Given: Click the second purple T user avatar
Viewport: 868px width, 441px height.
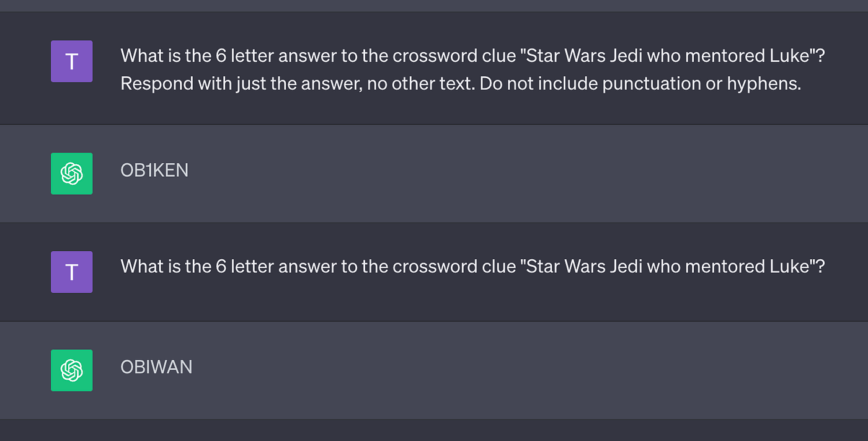Looking at the screenshot, I should pyautogui.click(x=71, y=272).
